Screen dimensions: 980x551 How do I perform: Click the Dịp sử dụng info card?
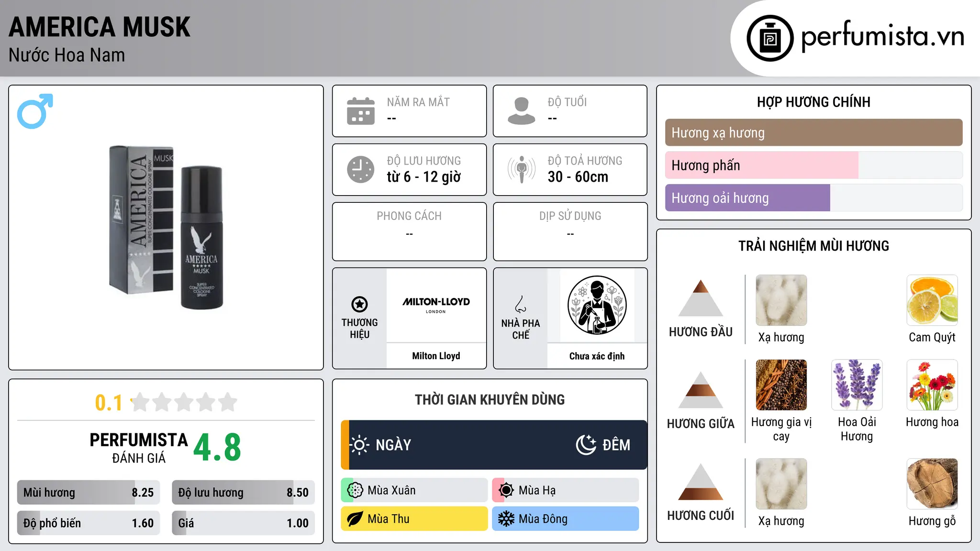(570, 231)
